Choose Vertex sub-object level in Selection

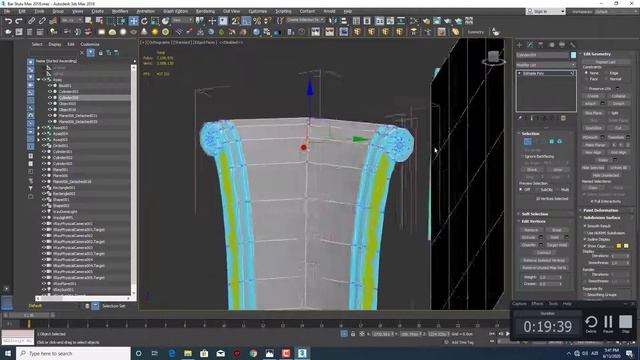tap(527, 142)
